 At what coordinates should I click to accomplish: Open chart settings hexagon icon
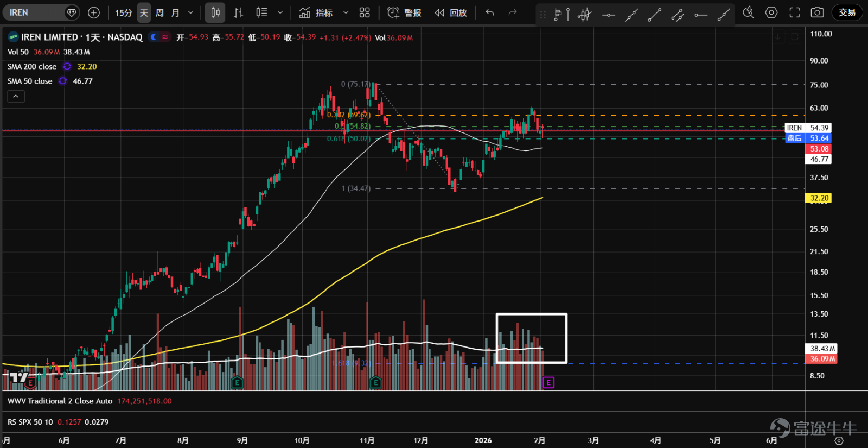(771, 12)
